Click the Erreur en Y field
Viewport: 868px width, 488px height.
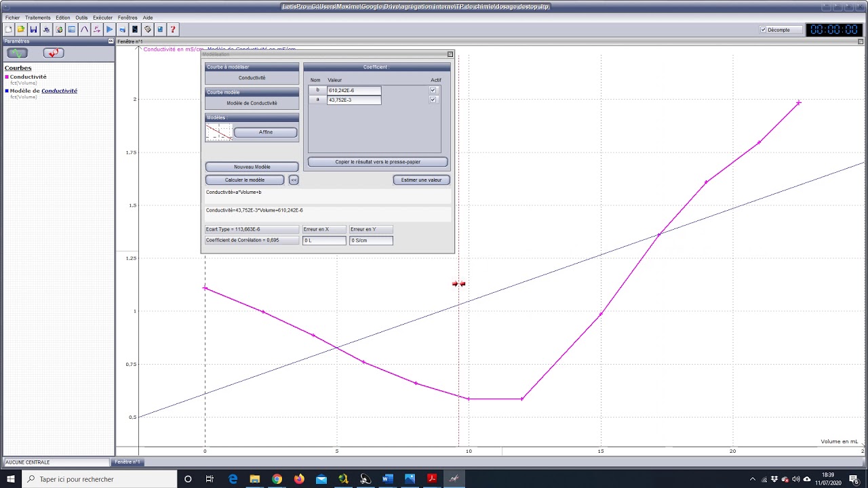371,240
